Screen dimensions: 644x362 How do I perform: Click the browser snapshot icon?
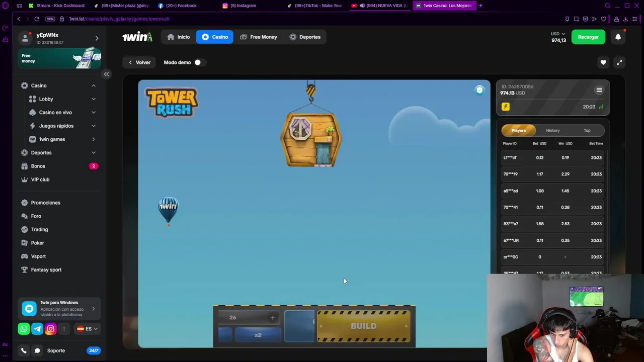click(576, 19)
